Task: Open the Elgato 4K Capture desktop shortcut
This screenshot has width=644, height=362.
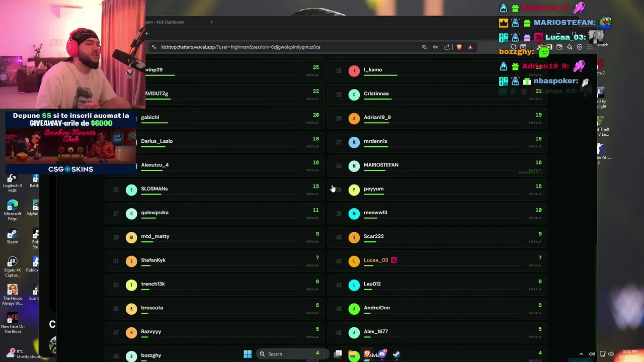Action: coord(13,267)
